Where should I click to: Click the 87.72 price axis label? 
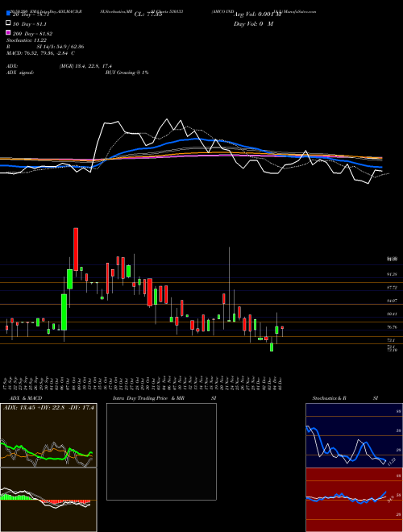392,288
